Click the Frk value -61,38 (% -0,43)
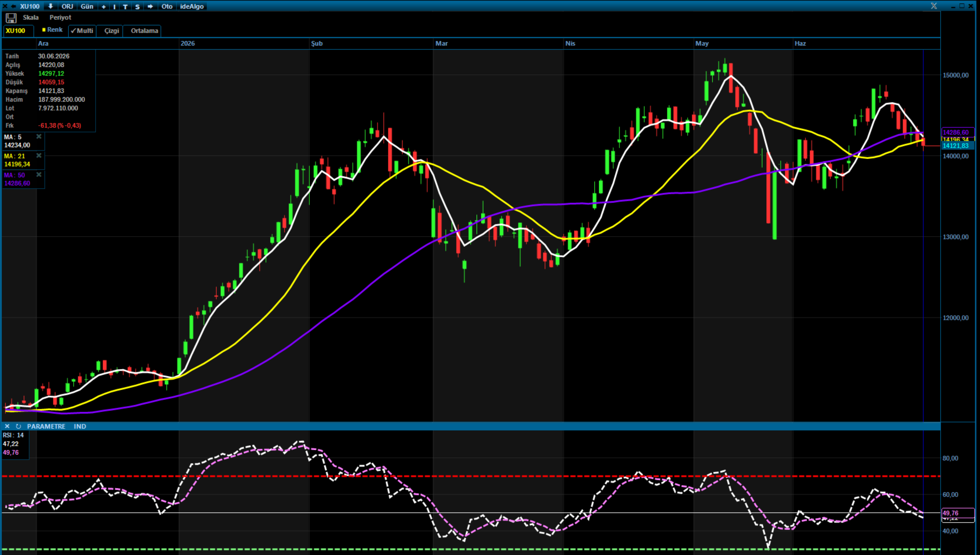980x555 pixels. [x=60, y=126]
